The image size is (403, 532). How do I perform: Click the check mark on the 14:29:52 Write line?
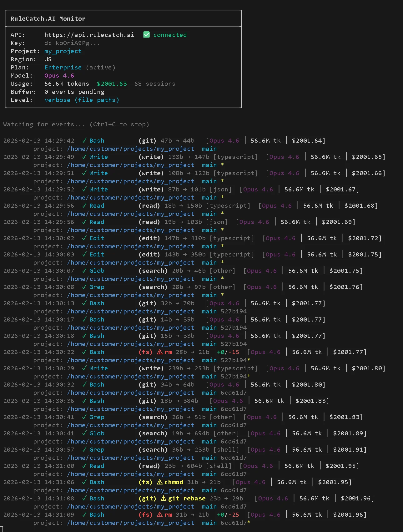(x=84, y=189)
